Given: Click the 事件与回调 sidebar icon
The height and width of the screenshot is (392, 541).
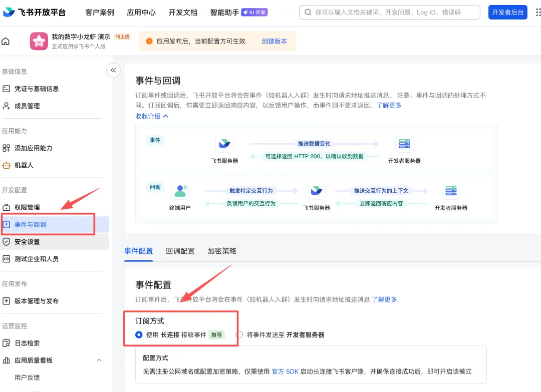Looking at the screenshot, I should pyautogui.click(x=6, y=224).
